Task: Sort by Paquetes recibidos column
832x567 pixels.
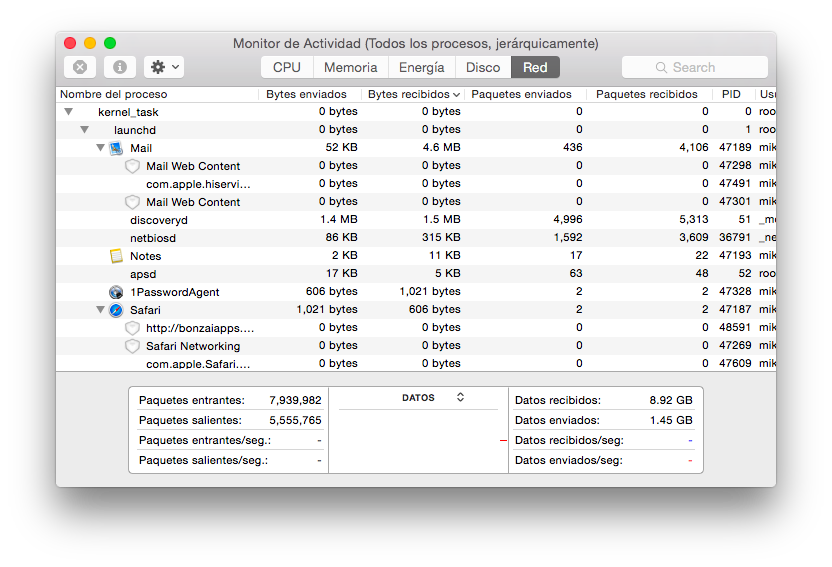Action: click(649, 94)
